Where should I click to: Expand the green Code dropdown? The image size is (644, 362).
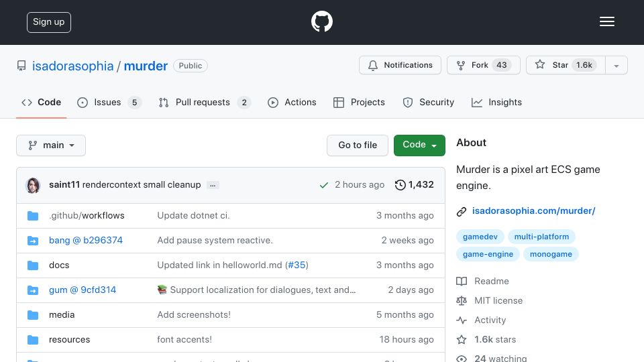pos(419,145)
